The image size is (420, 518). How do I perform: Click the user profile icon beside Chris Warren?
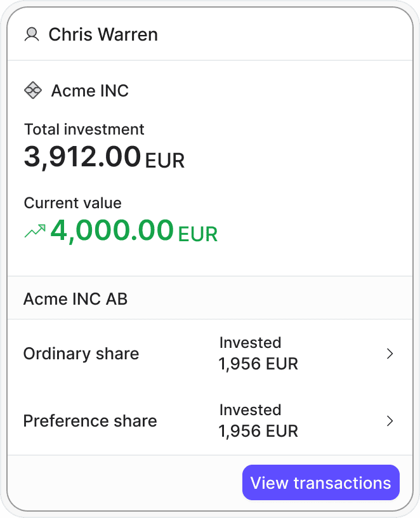pyautogui.click(x=32, y=34)
